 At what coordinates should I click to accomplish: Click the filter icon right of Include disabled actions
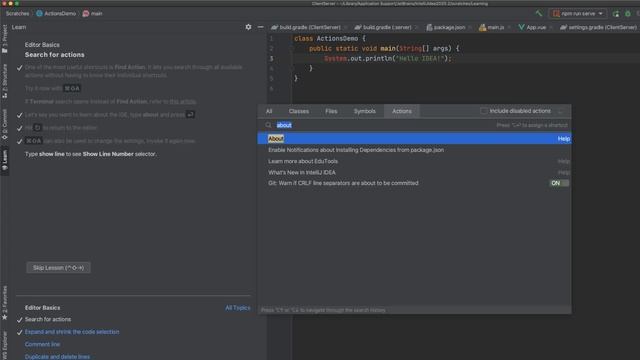(x=561, y=111)
